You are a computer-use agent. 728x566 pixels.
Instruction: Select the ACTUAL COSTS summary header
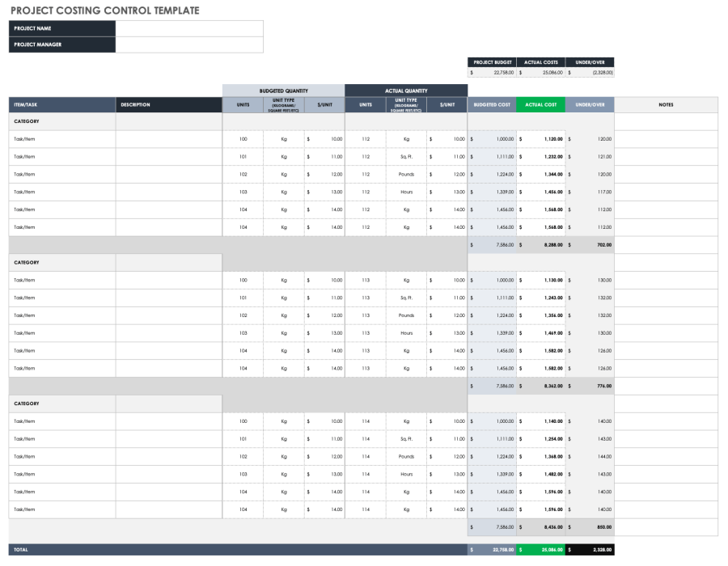click(541, 62)
